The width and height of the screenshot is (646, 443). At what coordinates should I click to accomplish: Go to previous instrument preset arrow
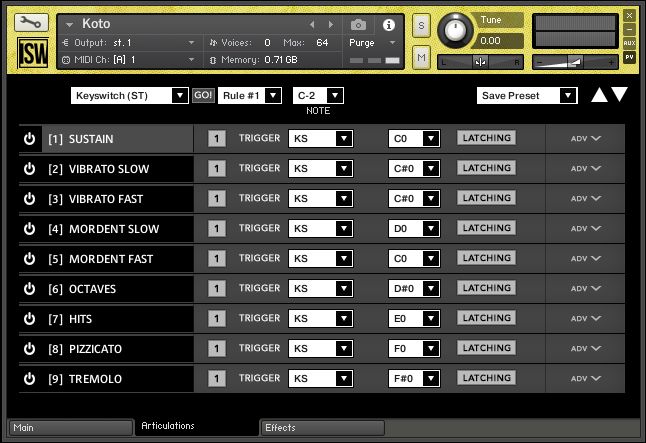(312, 25)
